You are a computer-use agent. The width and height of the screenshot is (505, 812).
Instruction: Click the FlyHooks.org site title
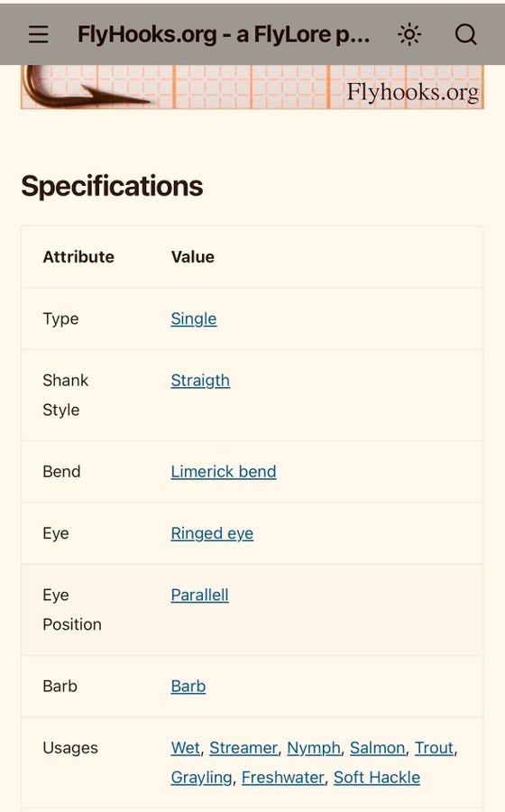(x=224, y=34)
